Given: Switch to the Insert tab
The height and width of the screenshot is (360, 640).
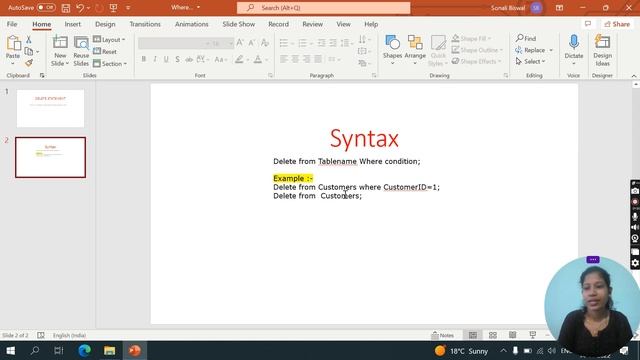Looking at the screenshot, I should click(x=73, y=24).
